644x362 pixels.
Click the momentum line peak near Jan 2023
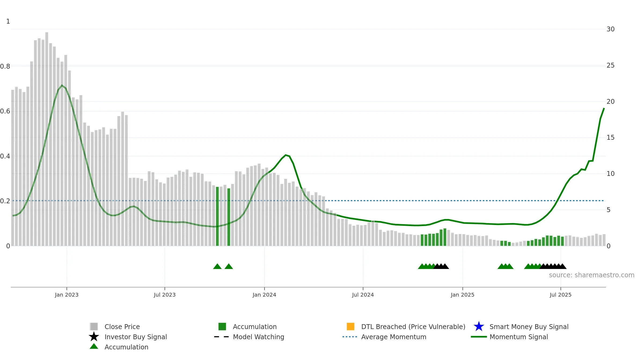[x=62, y=86]
